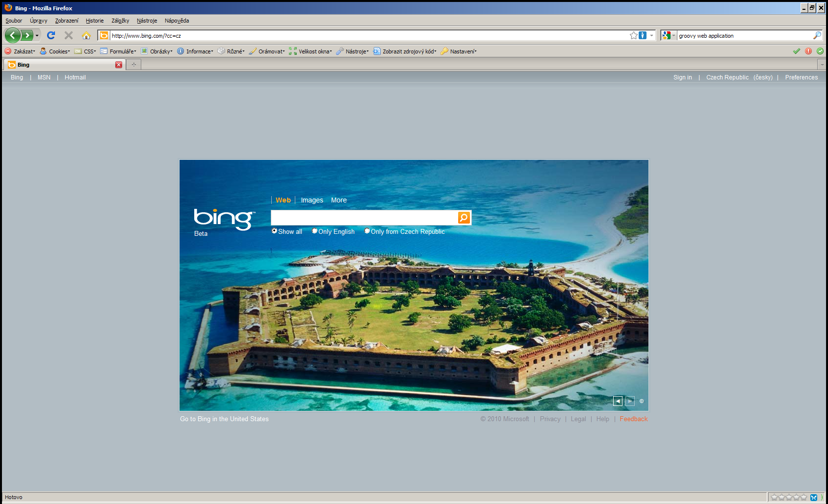
Task: Click the Google search engine icon
Action: point(666,35)
